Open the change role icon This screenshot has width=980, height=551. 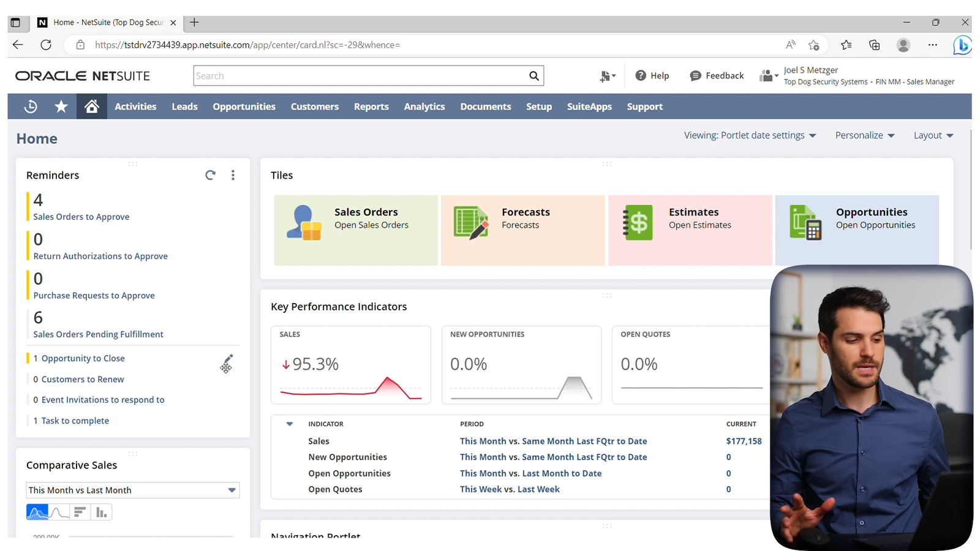click(769, 76)
